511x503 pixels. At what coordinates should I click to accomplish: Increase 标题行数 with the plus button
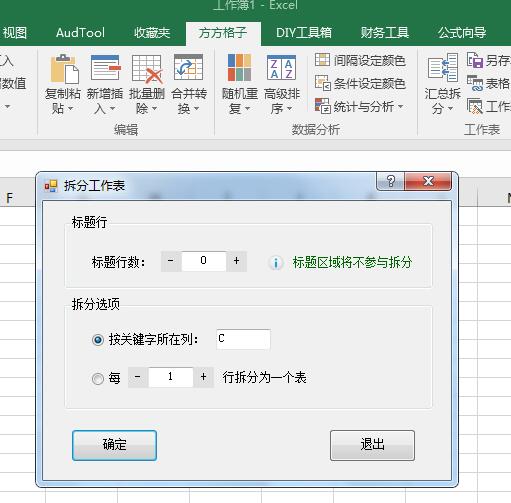(x=236, y=261)
